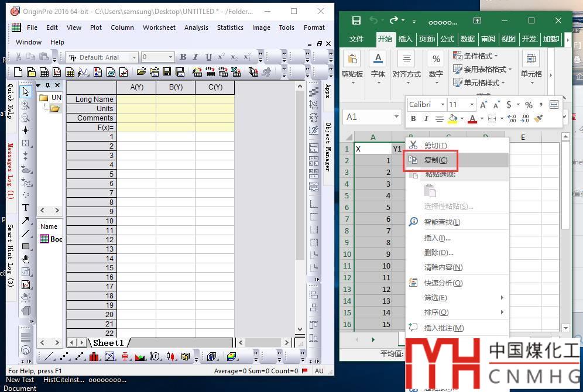
Task: Toggle Superscript in Origin format toolbar
Action: (221, 57)
